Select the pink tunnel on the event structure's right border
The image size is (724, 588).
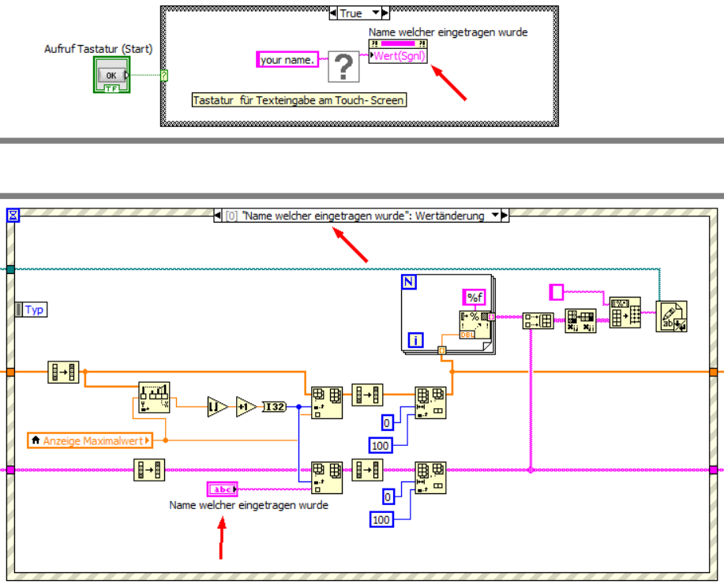[x=714, y=470]
